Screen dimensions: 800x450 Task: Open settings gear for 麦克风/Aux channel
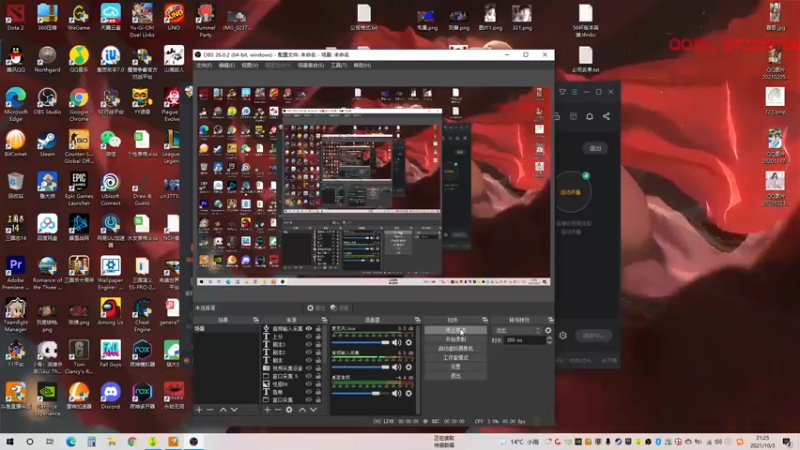(x=409, y=343)
